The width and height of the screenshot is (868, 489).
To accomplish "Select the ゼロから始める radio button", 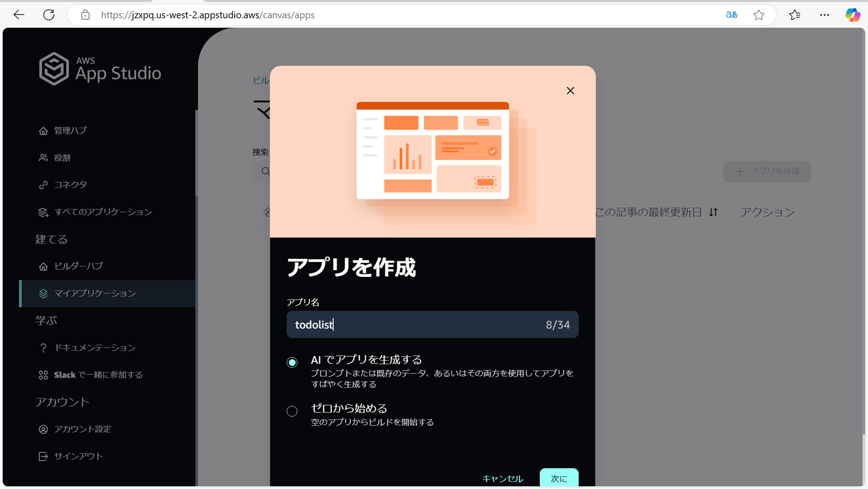I will 292,411.
